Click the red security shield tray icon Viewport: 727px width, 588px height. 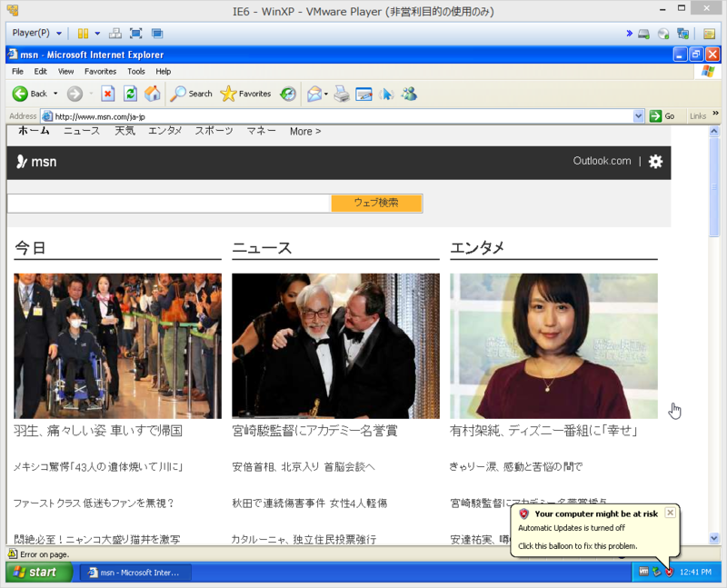tap(669, 572)
